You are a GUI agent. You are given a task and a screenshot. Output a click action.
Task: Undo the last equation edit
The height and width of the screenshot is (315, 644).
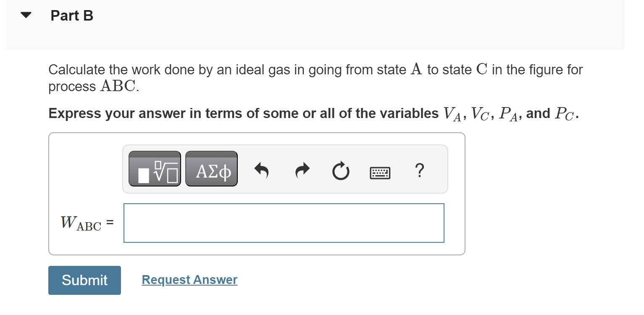[261, 170]
